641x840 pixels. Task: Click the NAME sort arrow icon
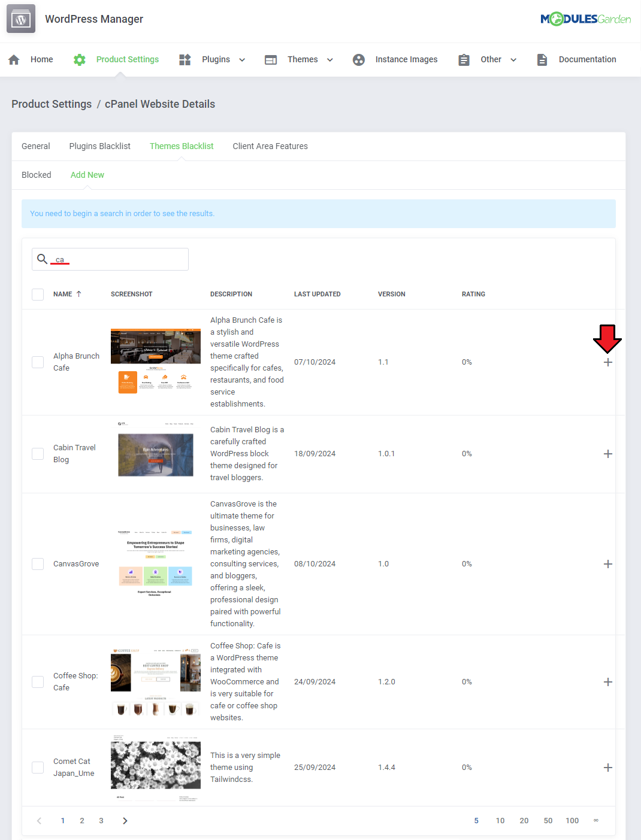tap(78, 294)
